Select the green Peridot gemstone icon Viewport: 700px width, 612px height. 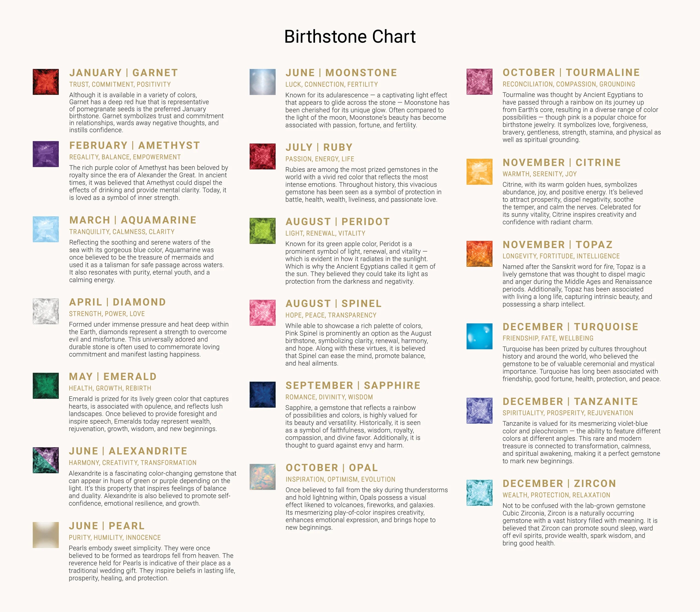pyautogui.click(x=262, y=231)
